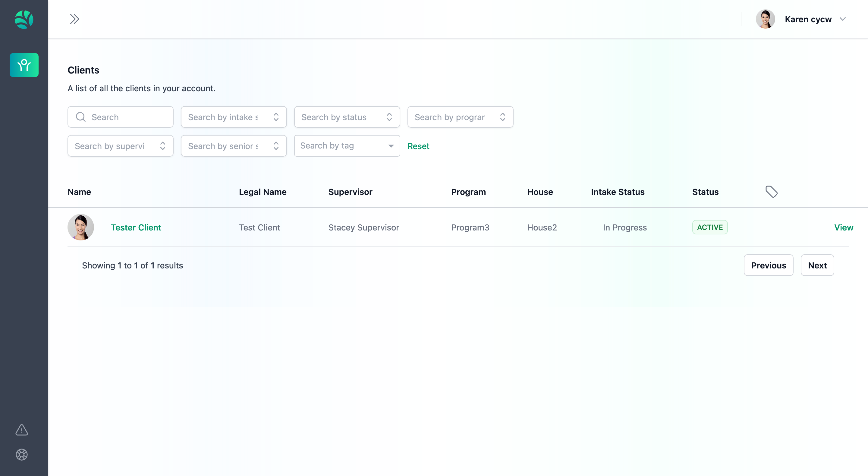Reset all client filters

(x=418, y=146)
